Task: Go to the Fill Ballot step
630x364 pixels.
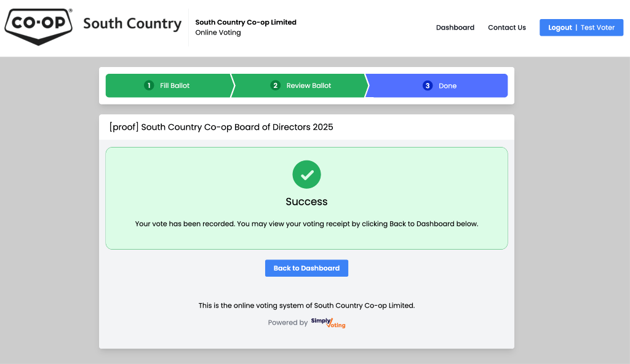Action: pos(175,85)
